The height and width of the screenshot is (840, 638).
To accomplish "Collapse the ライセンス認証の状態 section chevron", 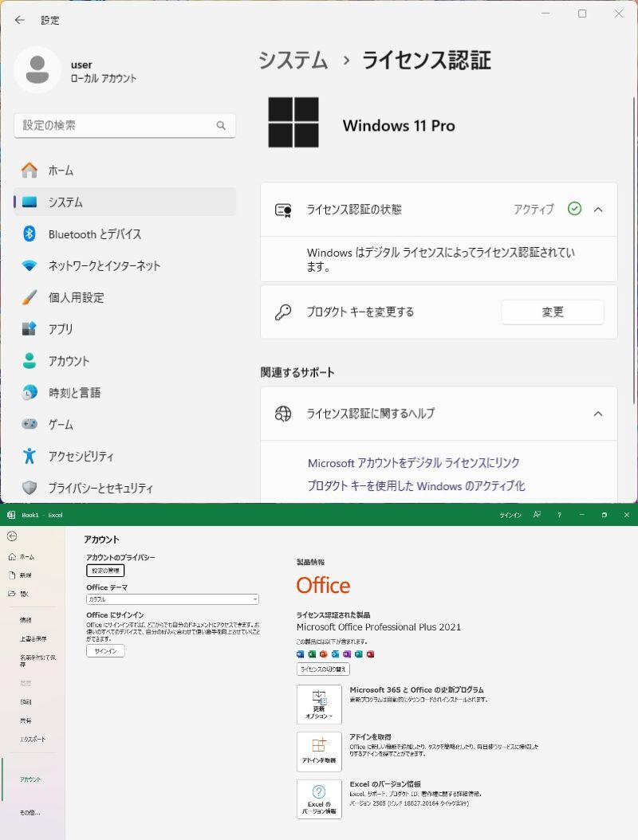I will pyautogui.click(x=598, y=210).
